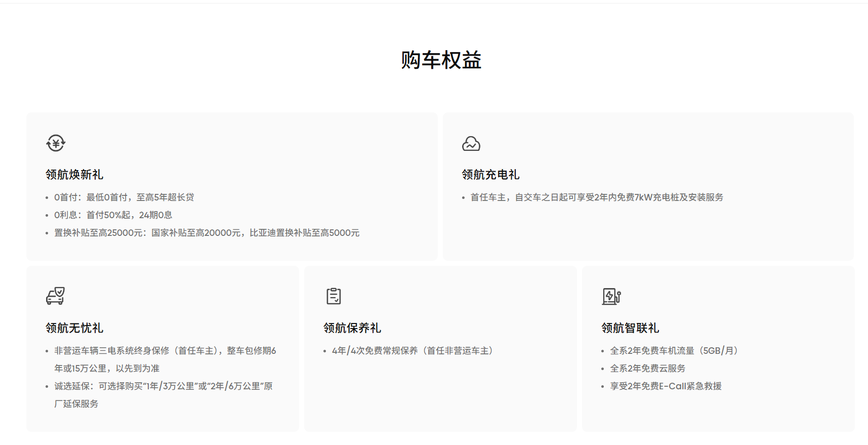
Task: Click the charging station icon above 领航智联礼
Action: (611, 296)
